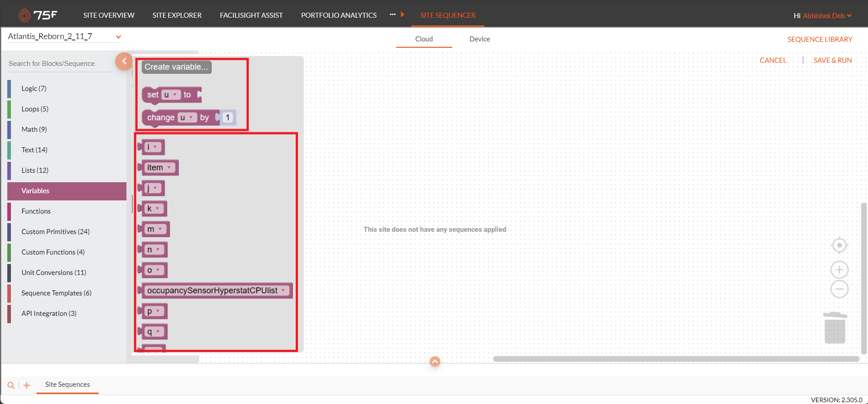Open variable dropdown on set block
The width and height of the screenshot is (868, 404).
click(175, 95)
